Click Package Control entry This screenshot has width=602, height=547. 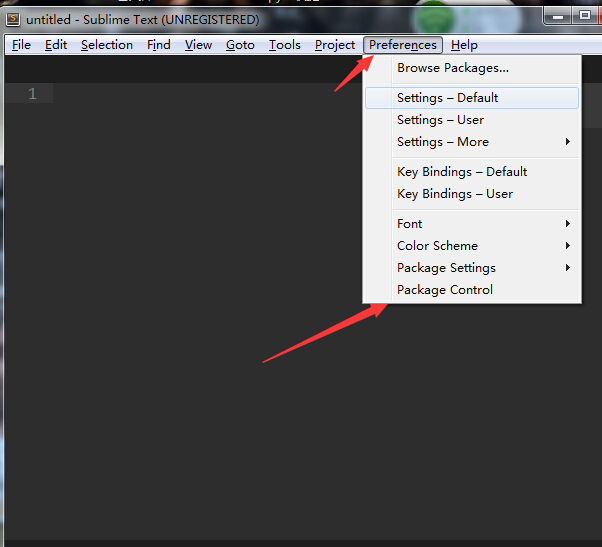[472, 290]
